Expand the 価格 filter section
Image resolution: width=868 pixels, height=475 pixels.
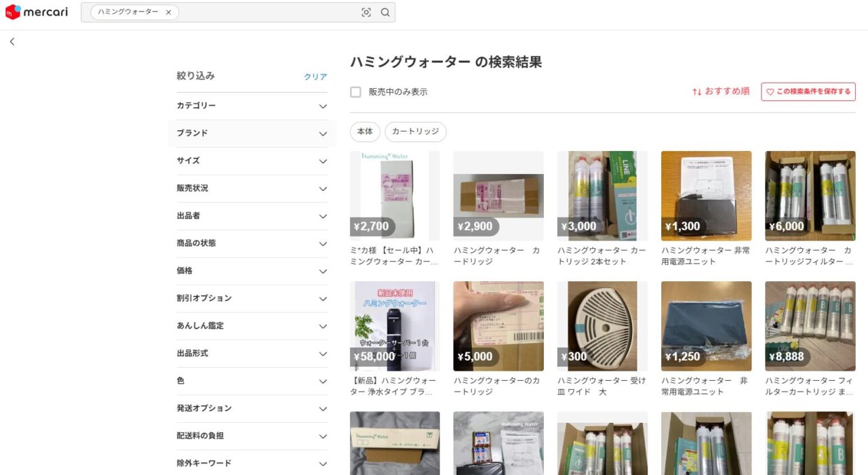click(x=252, y=271)
